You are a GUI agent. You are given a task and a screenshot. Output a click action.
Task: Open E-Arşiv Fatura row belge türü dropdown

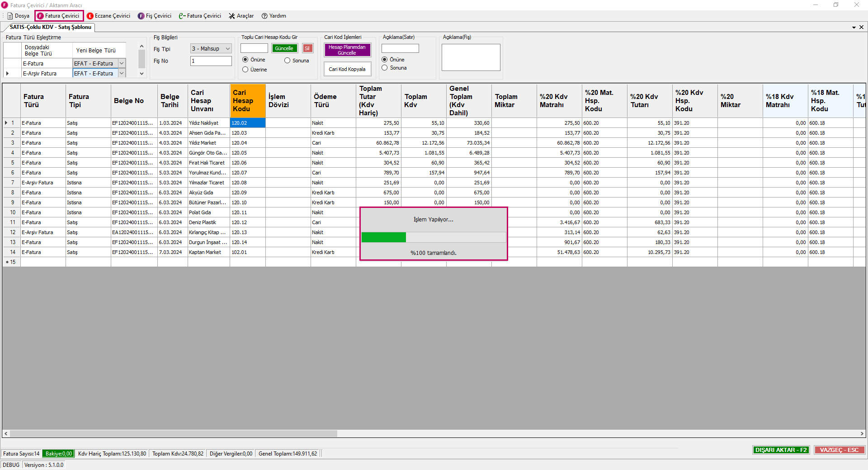(x=122, y=74)
